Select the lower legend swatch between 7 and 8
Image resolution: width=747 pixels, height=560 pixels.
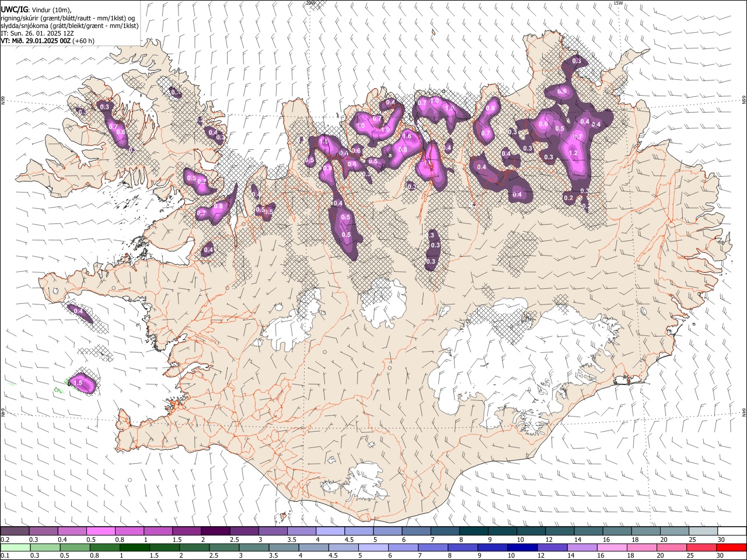point(433,547)
